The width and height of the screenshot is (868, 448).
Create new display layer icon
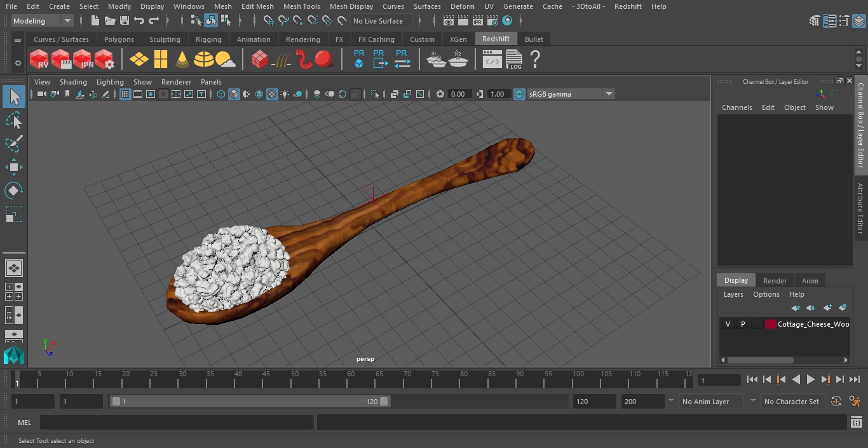point(827,308)
